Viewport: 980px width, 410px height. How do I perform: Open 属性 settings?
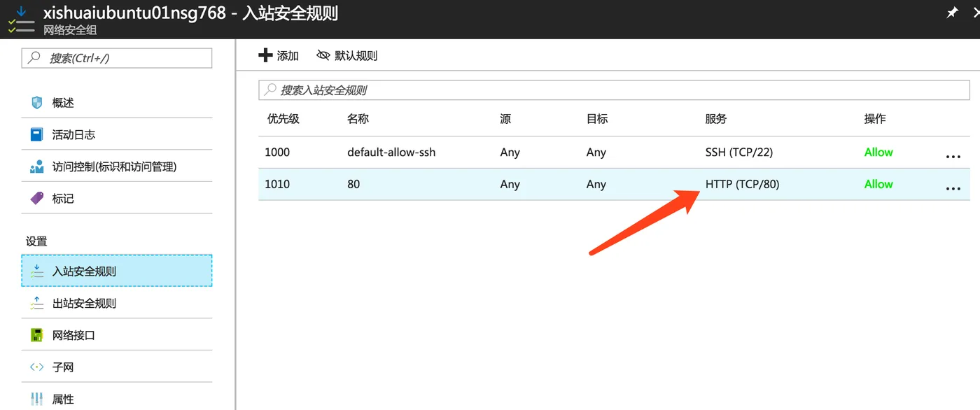pyautogui.click(x=117, y=398)
